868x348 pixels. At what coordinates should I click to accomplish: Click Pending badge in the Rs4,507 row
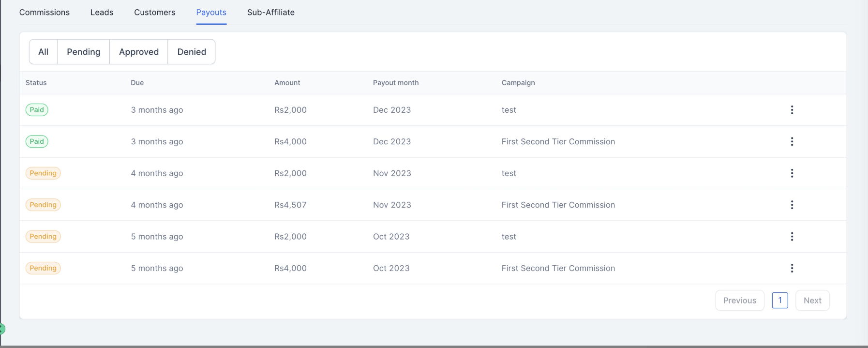click(x=43, y=205)
